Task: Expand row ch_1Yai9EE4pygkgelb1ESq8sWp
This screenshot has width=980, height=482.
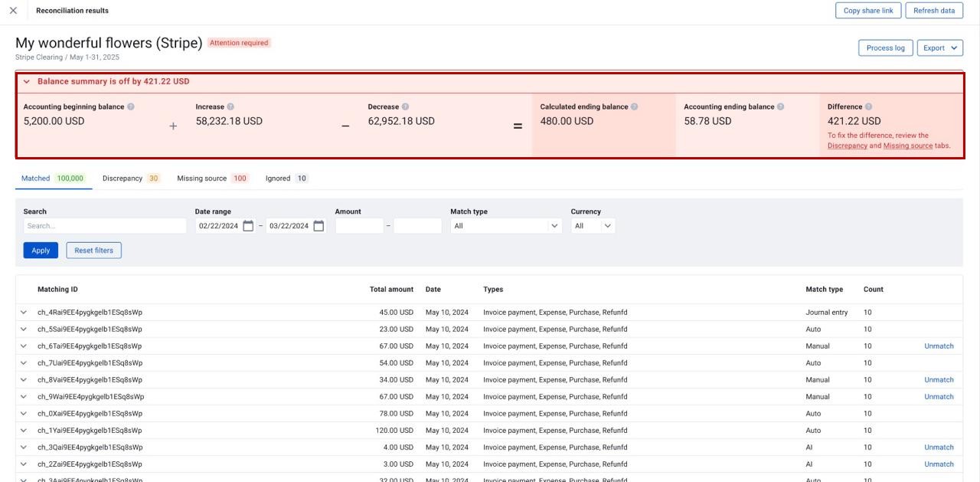Action: point(24,431)
